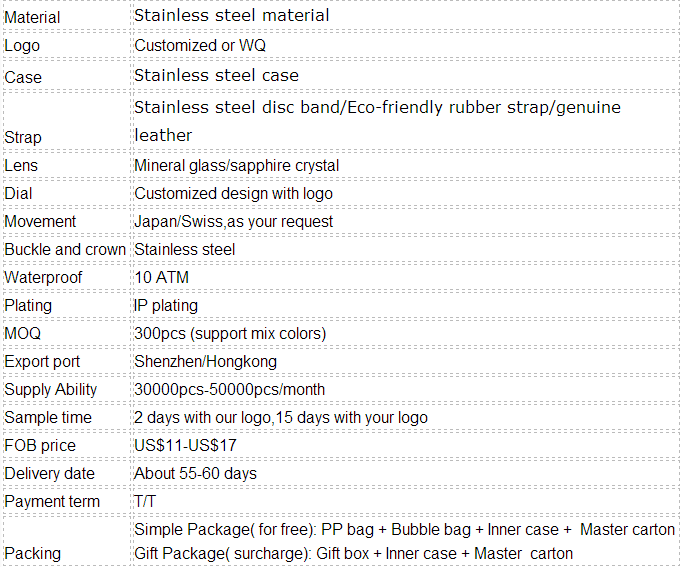Click the 'Japan/Swiss,as your request' cell

click(x=233, y=222)
